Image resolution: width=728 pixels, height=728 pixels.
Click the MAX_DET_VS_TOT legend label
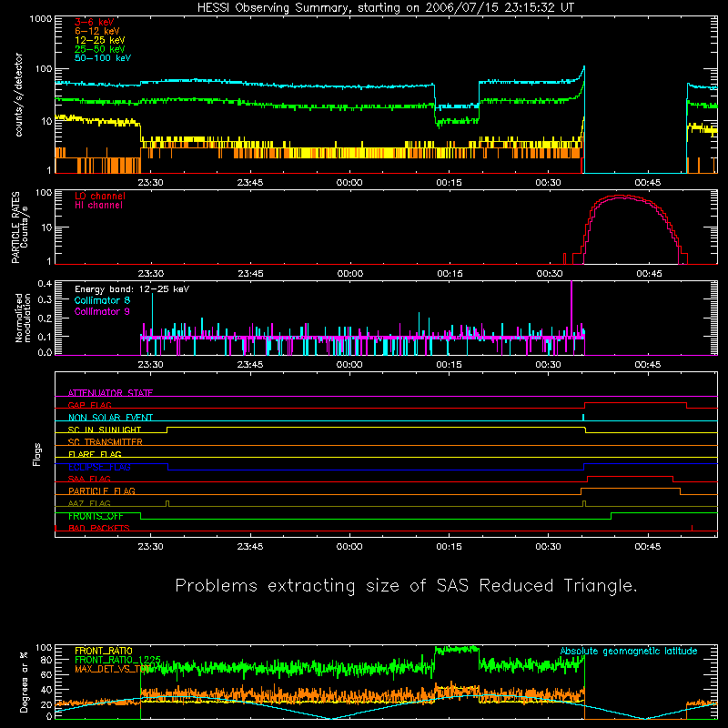click(x=111, y=669)
